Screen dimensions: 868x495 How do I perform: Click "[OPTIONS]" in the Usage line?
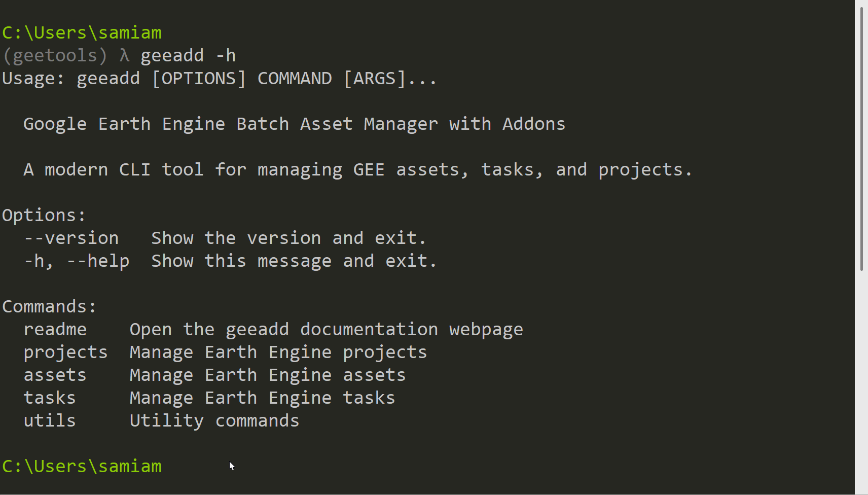click(199, 79)
